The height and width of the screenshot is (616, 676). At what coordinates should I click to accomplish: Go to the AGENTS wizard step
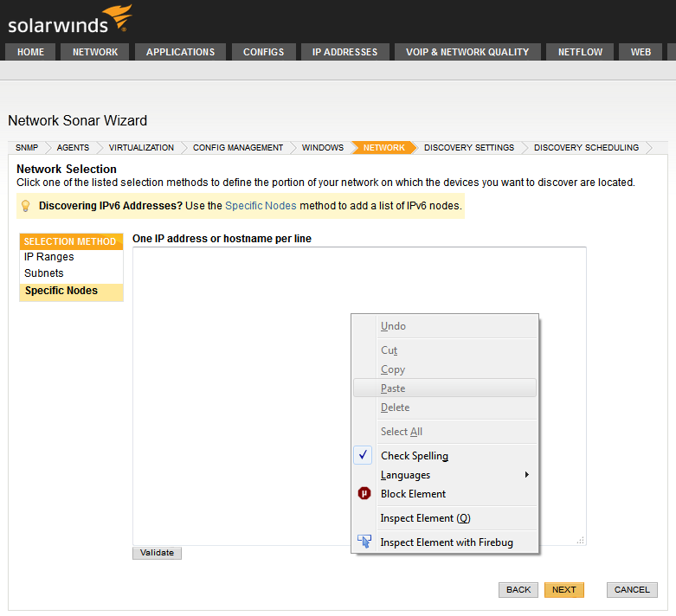(73, 147)
